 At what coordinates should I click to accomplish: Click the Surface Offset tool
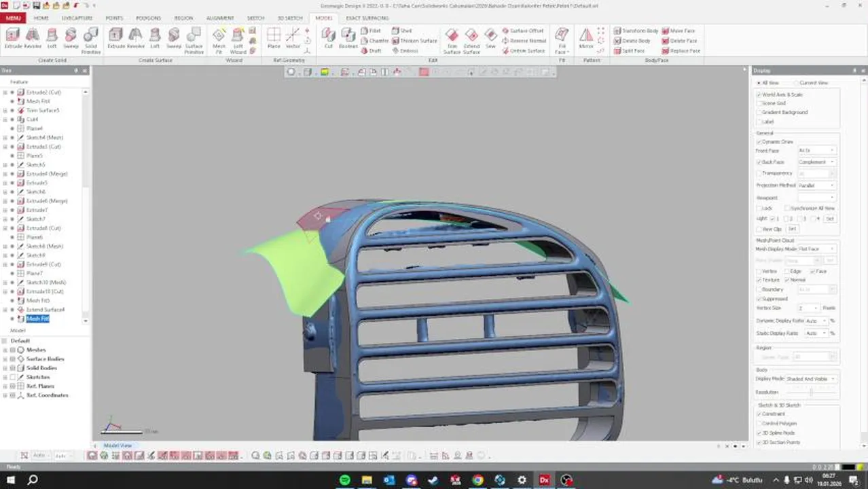pos(522,31)
